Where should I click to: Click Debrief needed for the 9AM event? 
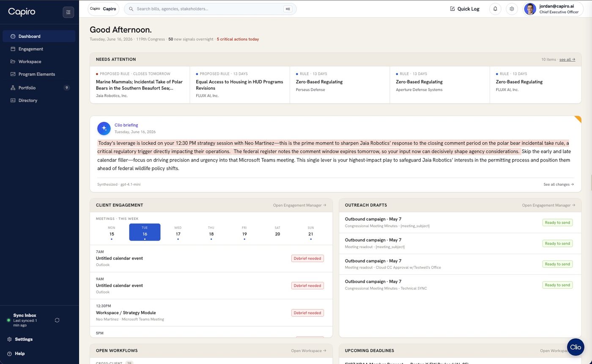[x=307, y=286]
